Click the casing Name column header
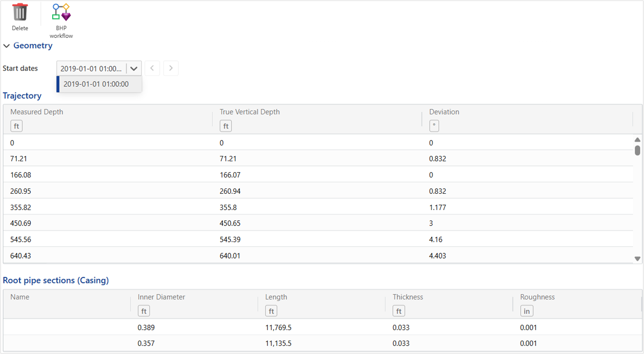644x354 pixels. 20,297
